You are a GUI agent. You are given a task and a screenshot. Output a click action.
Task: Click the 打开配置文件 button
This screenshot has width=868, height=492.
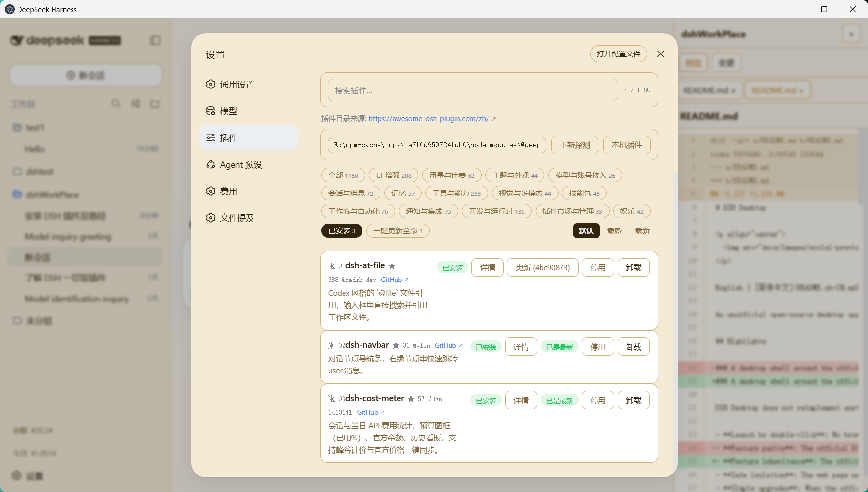click(618, 54)
